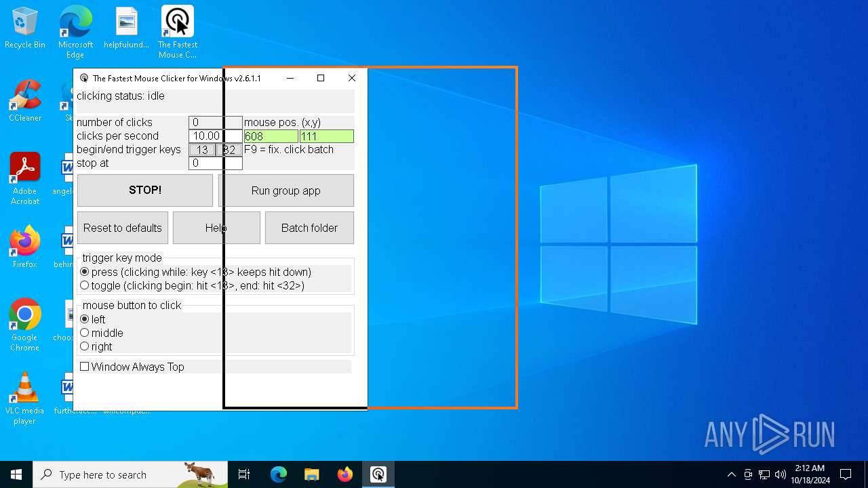The width and height of the screenshot is (868, 488).
Task: Open the VLC media player desktop shortcut
Action: [x=25, y=399]
